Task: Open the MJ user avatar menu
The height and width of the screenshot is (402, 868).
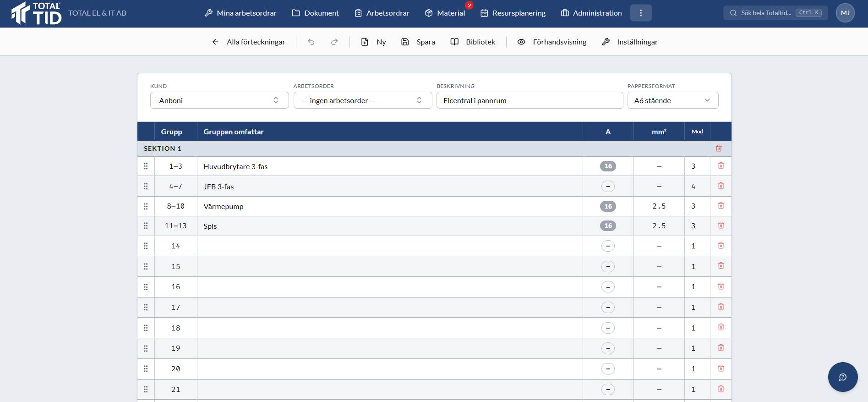Action: click(845, 13)
